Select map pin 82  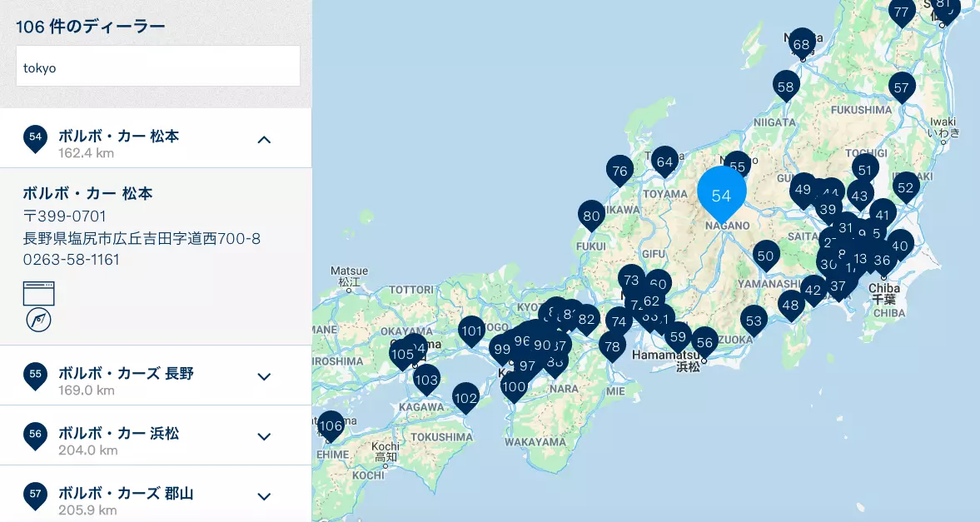click(x=586, y=320)
